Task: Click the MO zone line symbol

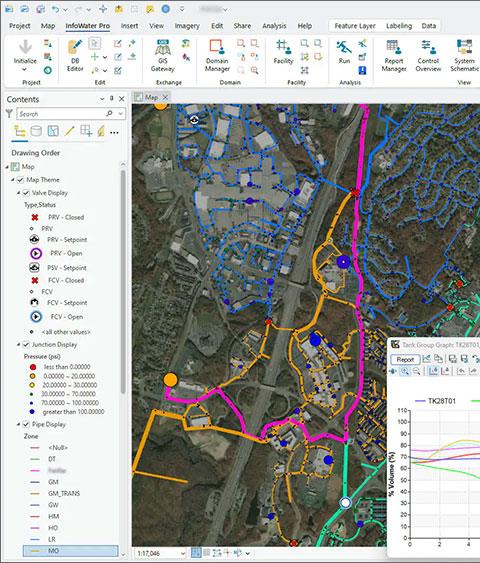Action: (35, 551)
